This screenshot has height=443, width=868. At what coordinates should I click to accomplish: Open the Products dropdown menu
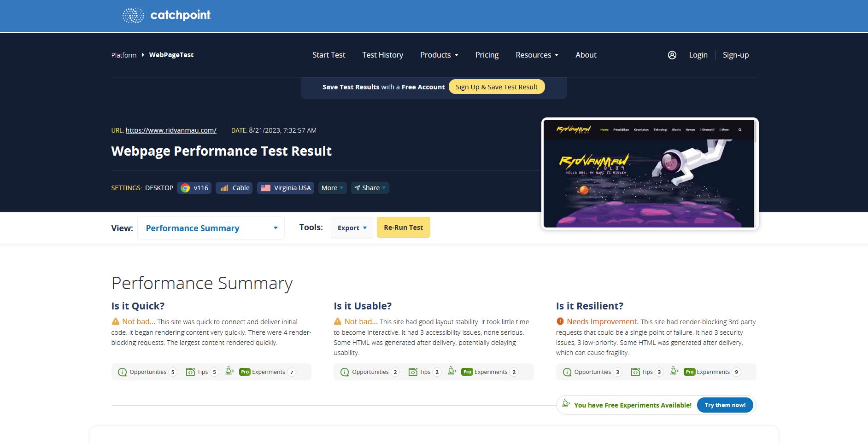point(439,55)
